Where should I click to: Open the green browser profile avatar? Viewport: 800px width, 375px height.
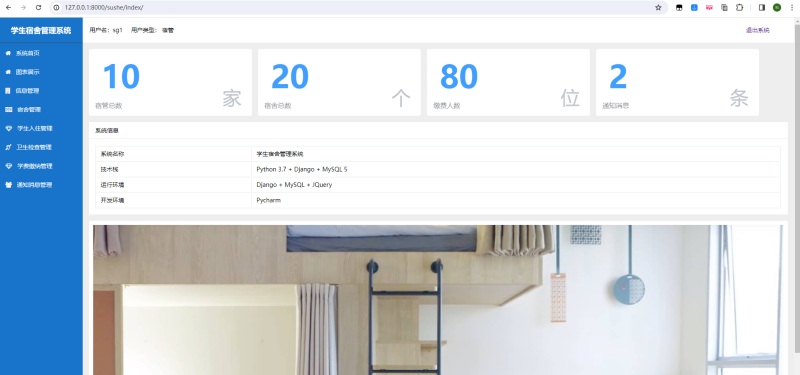tap(777, 8)
